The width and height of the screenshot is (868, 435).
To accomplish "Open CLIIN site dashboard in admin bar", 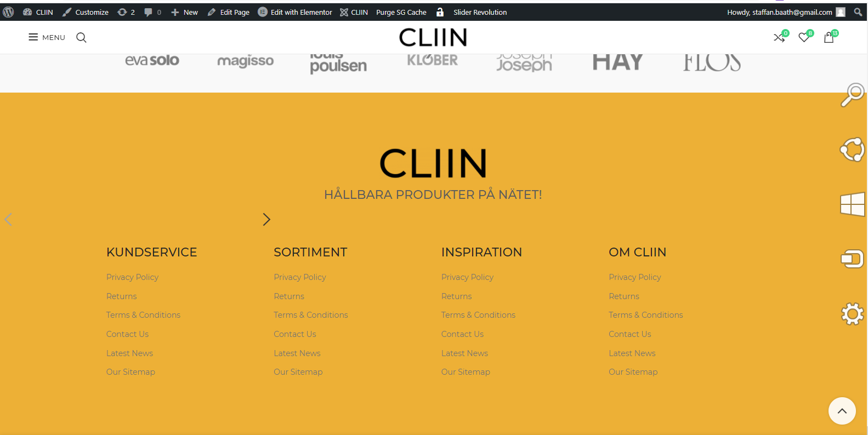I will click(x=38, y=12).
